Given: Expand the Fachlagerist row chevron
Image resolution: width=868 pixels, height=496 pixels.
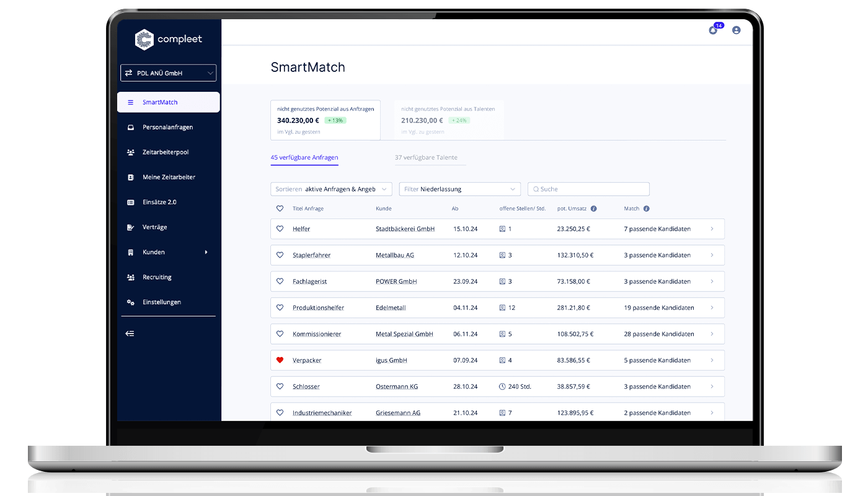Looking at the screenshot, I should pyautogui.click(x=712, y=281).
